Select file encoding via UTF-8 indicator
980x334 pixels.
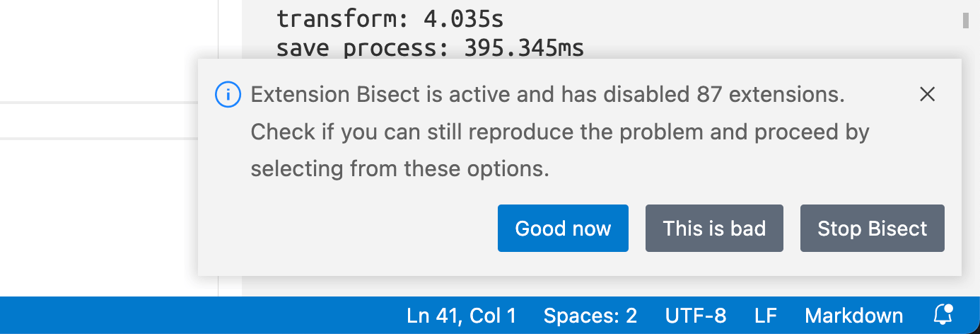click(696, 315)
